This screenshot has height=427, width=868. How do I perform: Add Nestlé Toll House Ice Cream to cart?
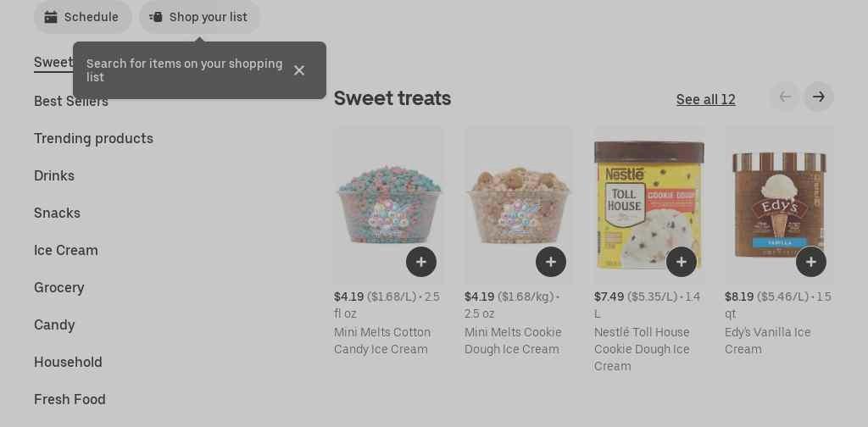[x=682, y=262]
